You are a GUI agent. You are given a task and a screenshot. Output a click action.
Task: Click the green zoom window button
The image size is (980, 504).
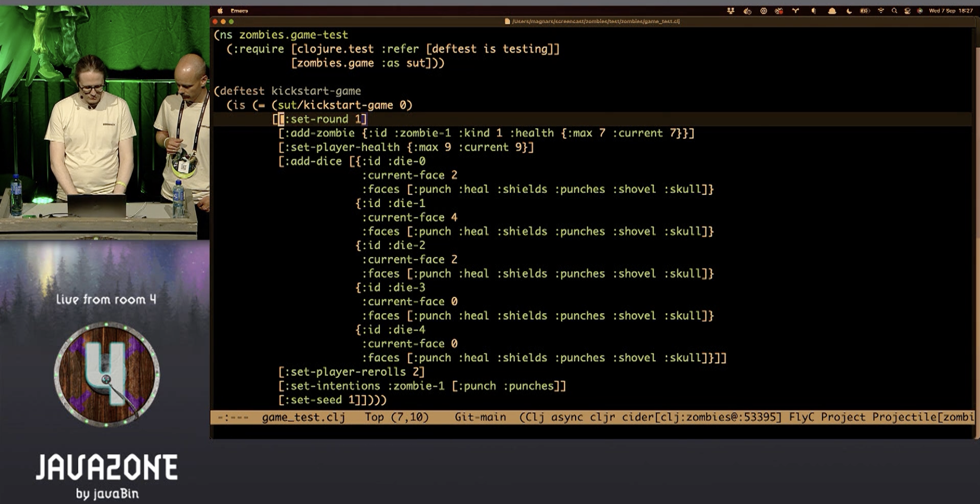click(231, 22)
